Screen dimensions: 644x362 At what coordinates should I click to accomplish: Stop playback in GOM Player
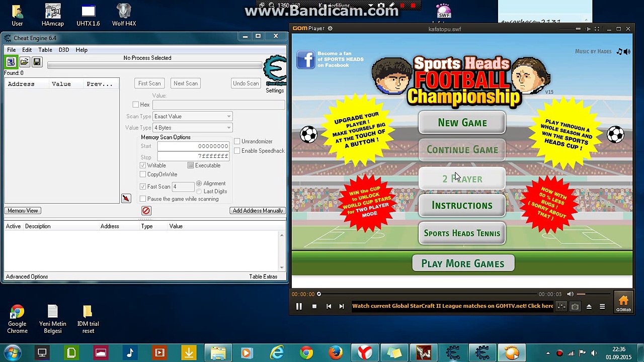click(314, 306)
